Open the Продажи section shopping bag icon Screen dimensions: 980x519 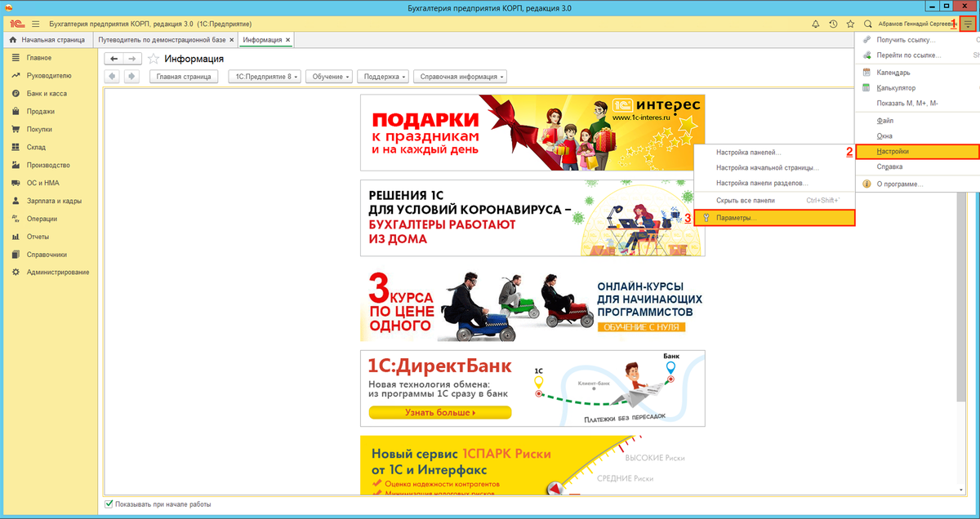tap(16, 112)
